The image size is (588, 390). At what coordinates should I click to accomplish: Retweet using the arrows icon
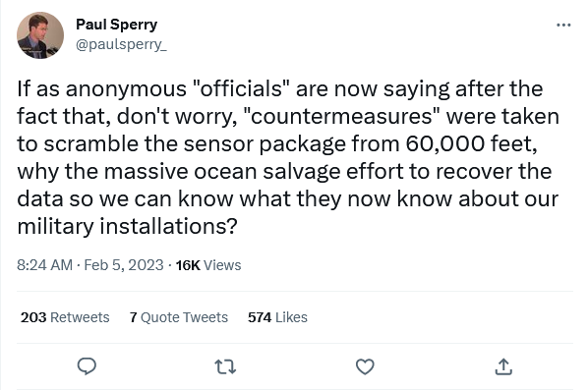pos(225,366)
